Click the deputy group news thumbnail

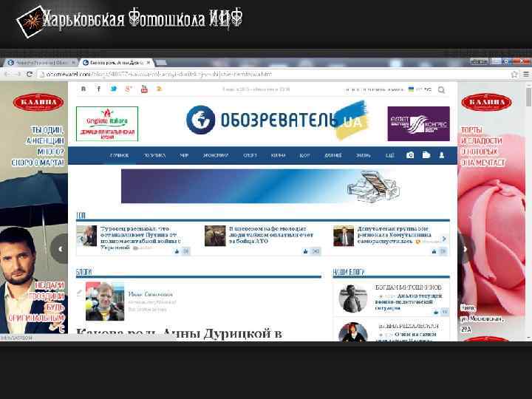point(344,236)
